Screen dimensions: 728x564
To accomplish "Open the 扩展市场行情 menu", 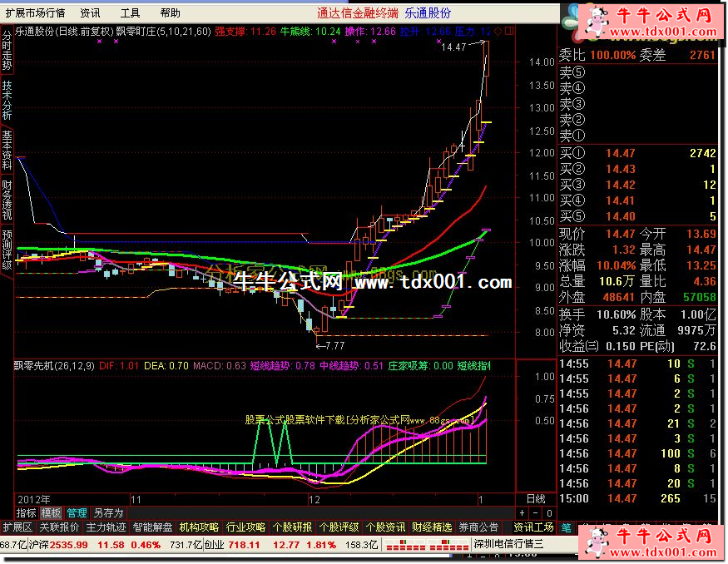I will pyautogui.click(x=36, y=12).
